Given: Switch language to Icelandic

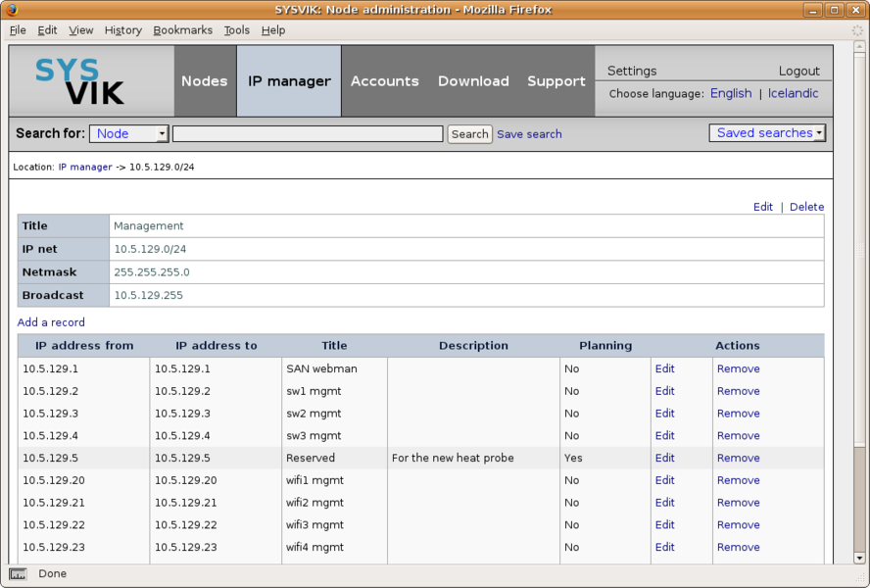Looking at the screenshot, I should click(x=793, y=93).
